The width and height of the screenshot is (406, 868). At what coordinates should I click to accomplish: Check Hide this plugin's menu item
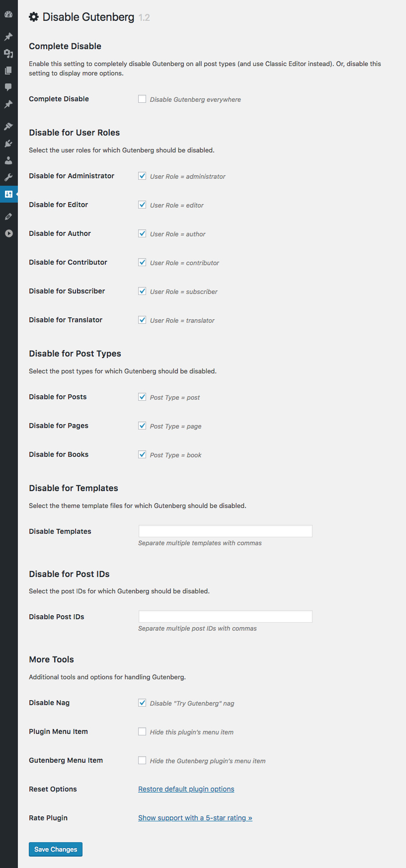[142, 731]
